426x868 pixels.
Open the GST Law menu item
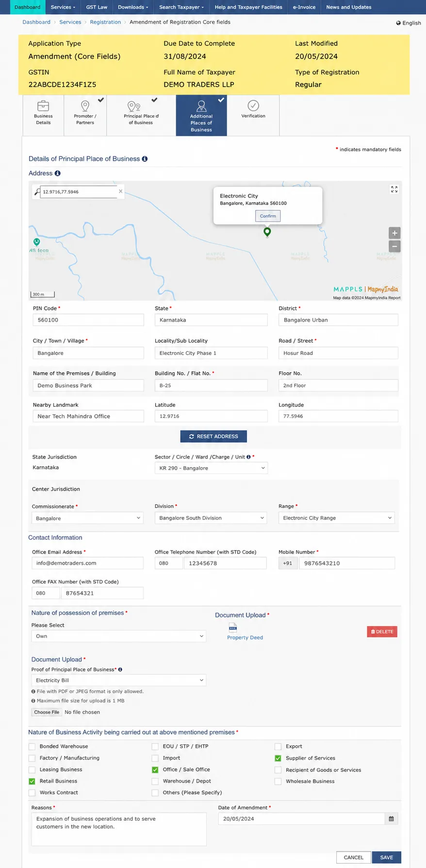coord(97,7)
